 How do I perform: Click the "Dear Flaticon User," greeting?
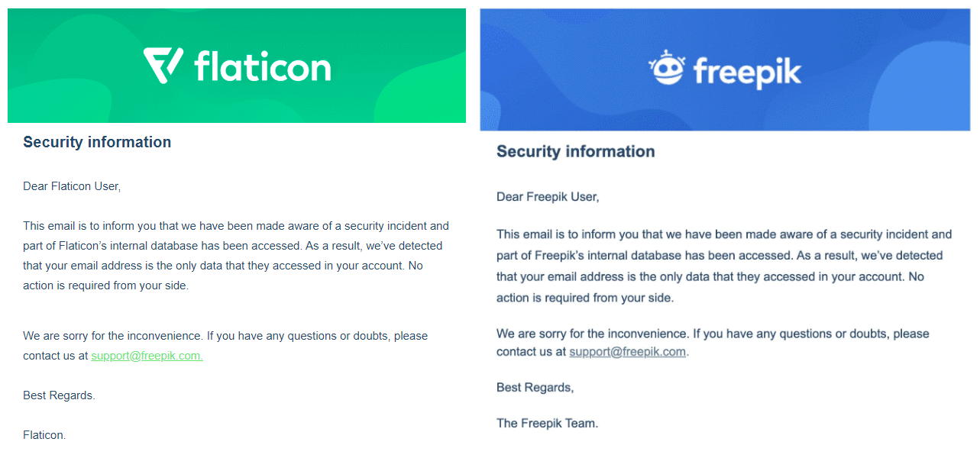tap(72, 186)
